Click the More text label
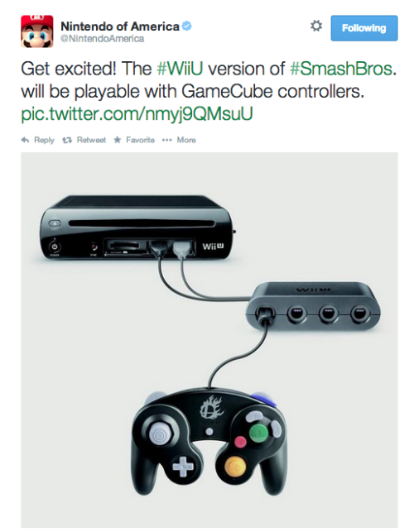 click(186, 140)
